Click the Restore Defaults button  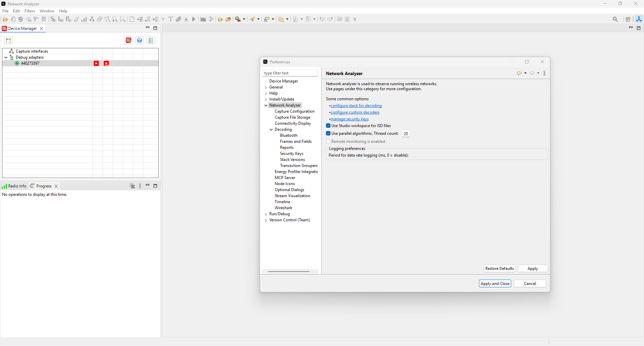(x=499, y=269)
